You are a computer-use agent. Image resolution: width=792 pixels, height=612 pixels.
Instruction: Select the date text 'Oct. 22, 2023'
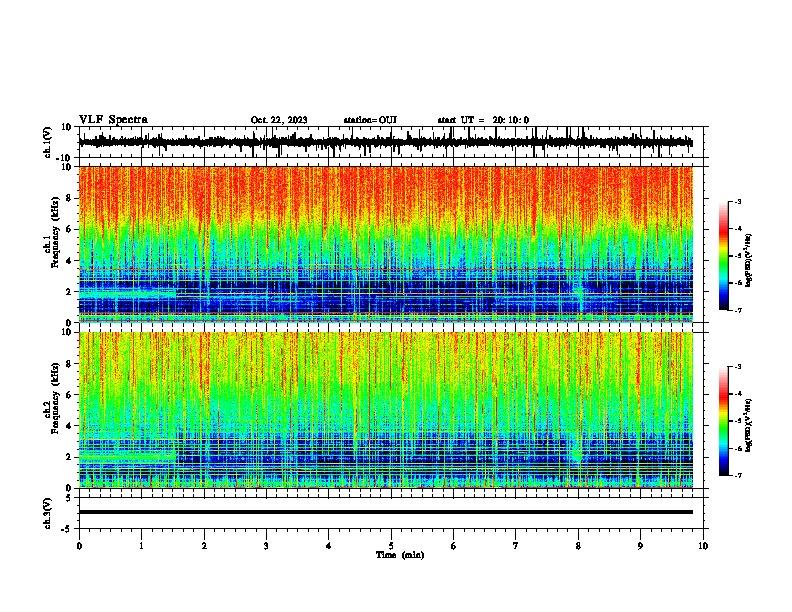[279, 120]
